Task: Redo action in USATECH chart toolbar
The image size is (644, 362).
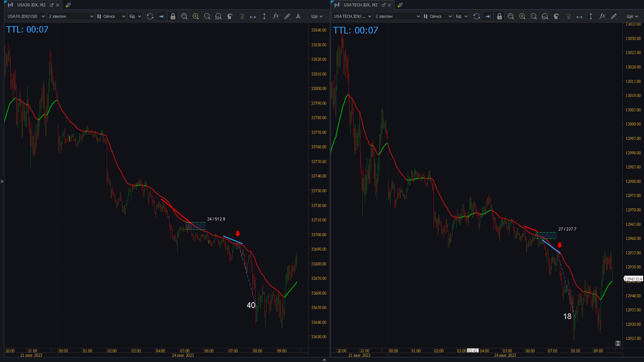Action: [568, 16]
